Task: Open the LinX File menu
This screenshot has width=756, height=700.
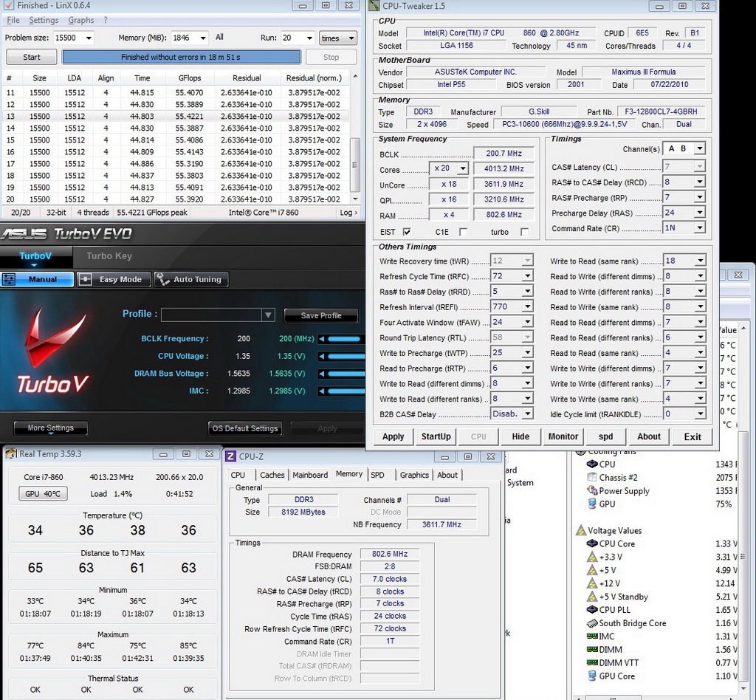Action: [13, 20]
